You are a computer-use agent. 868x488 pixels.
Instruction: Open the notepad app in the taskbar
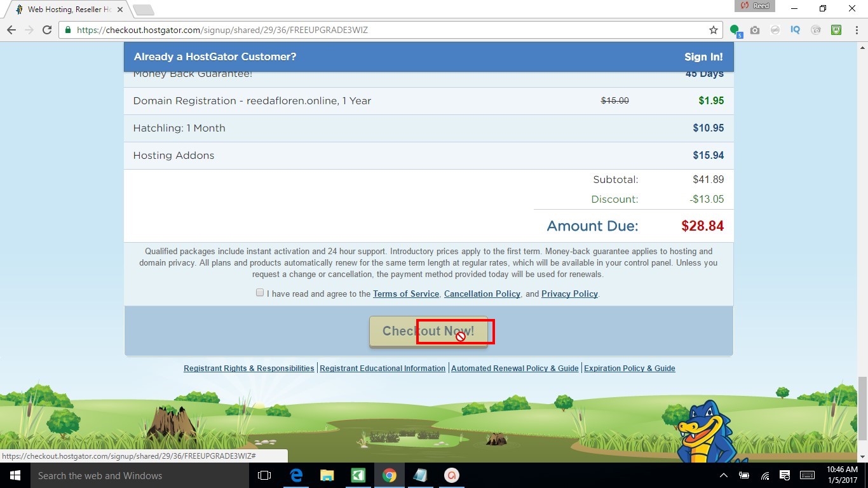click(x=420, y=475)
